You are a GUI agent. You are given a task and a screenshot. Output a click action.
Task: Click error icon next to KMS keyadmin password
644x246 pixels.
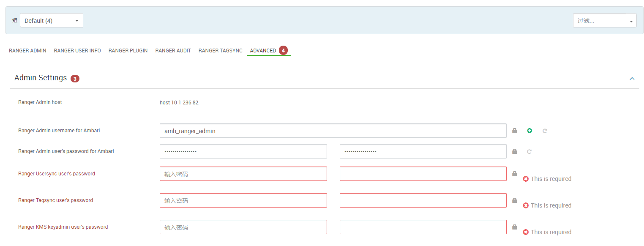coord(526,232)
